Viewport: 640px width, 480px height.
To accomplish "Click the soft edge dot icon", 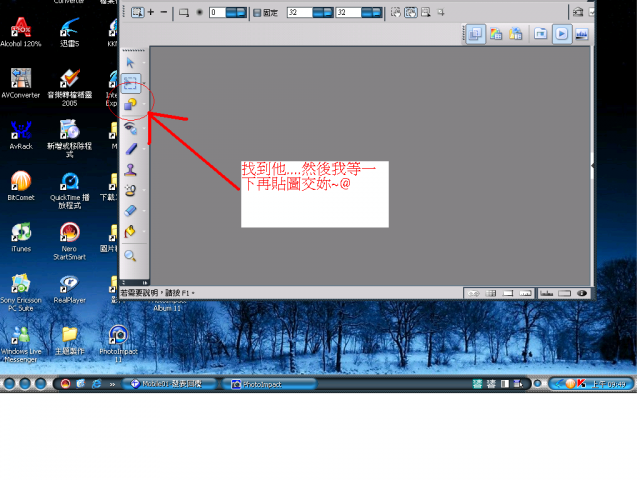I will coord(200,12).
